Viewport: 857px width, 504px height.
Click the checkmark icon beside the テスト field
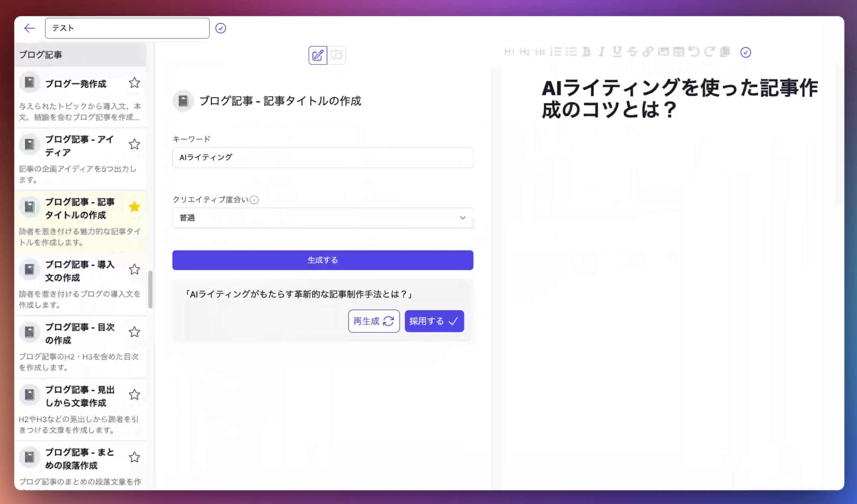pos(221,28)
